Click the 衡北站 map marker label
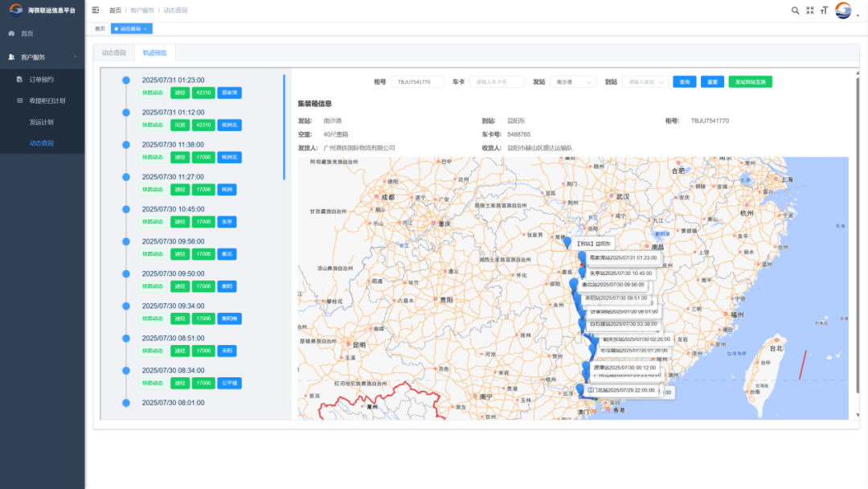The height and width of the screenshot is (489, 868). click(x=612, y=285)
